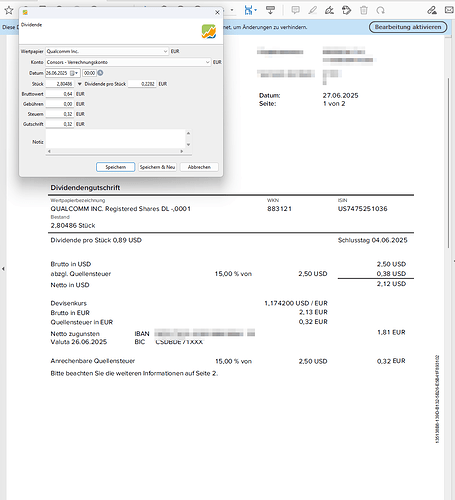
Task: Click the Portfolio Performance logo in dialog
Action: point(209,31)
